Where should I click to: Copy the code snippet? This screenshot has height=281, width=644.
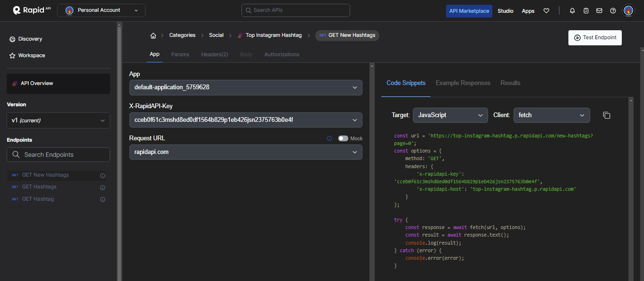[x=607, y=115]
